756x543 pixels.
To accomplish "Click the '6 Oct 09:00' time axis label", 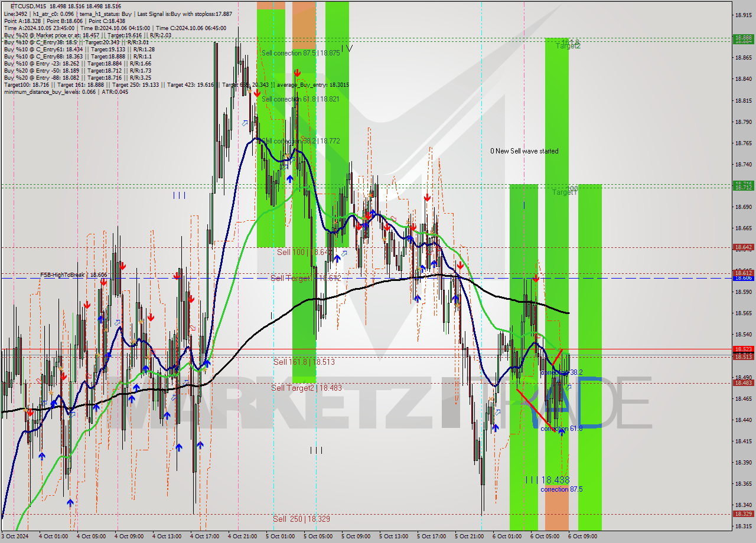I will (x=582, y=537).
